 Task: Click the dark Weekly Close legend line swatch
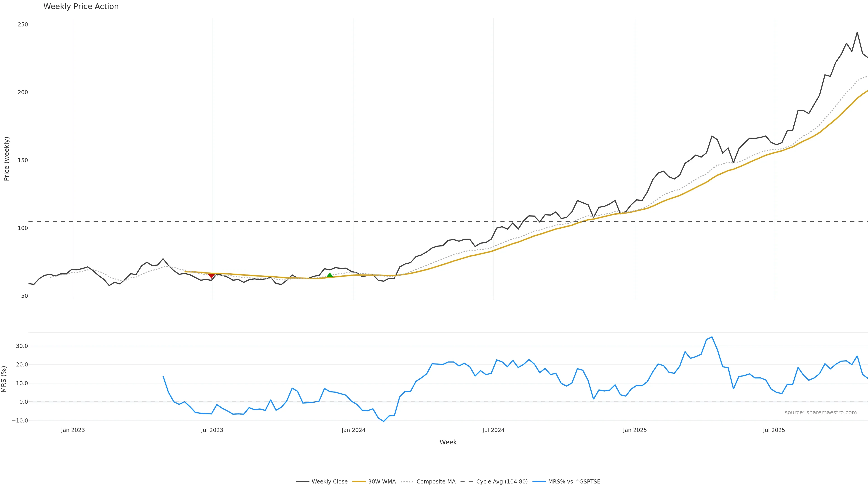pyautogui.click(x=302, y=482)
